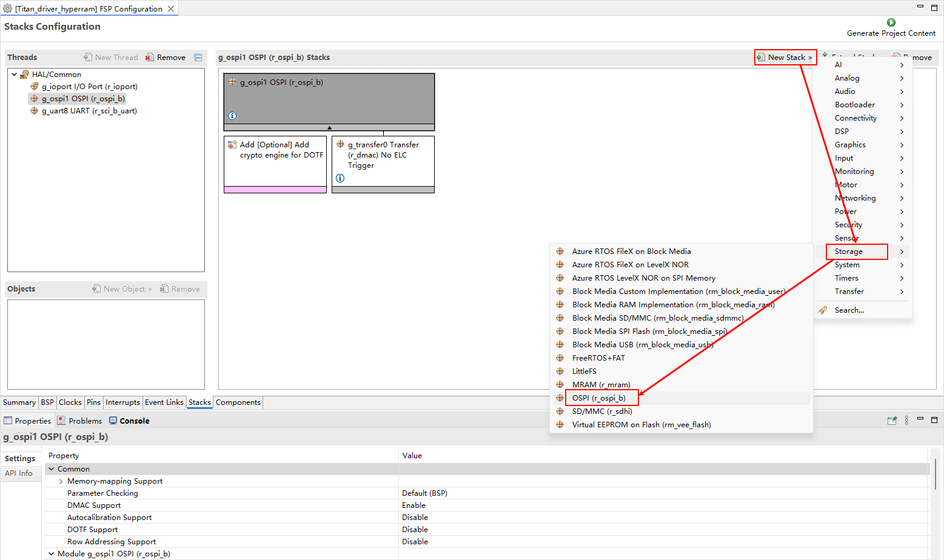Click info icon on g_transfer0 Transfer block
The image size is (944, 560).
[340, 178]
